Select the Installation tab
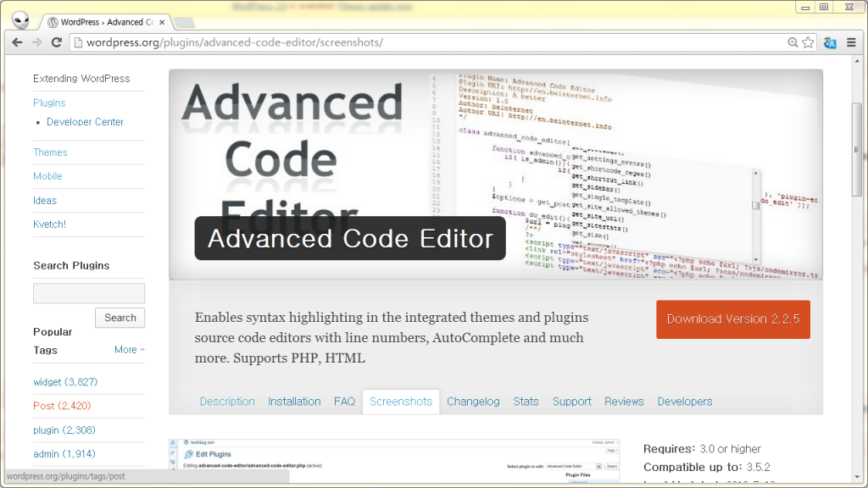The image size is (868, 488). [294, 401]
